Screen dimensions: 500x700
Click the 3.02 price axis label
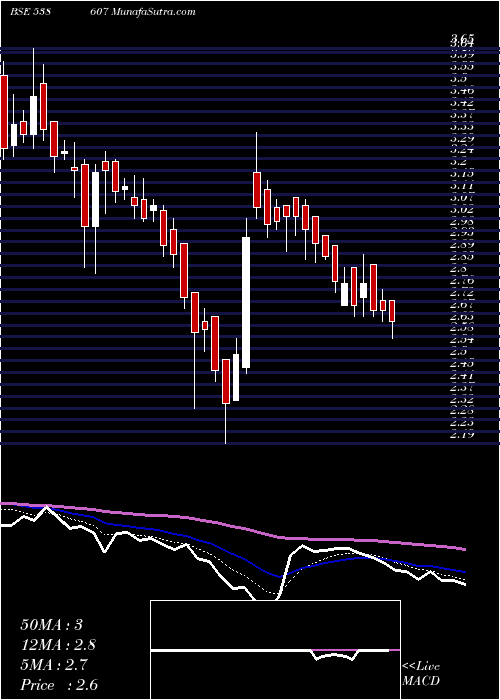click(x=462, y=209)
